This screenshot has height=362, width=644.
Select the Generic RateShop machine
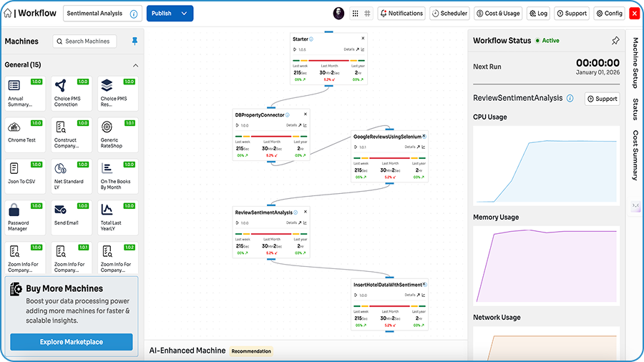click(x=119, y=135)
